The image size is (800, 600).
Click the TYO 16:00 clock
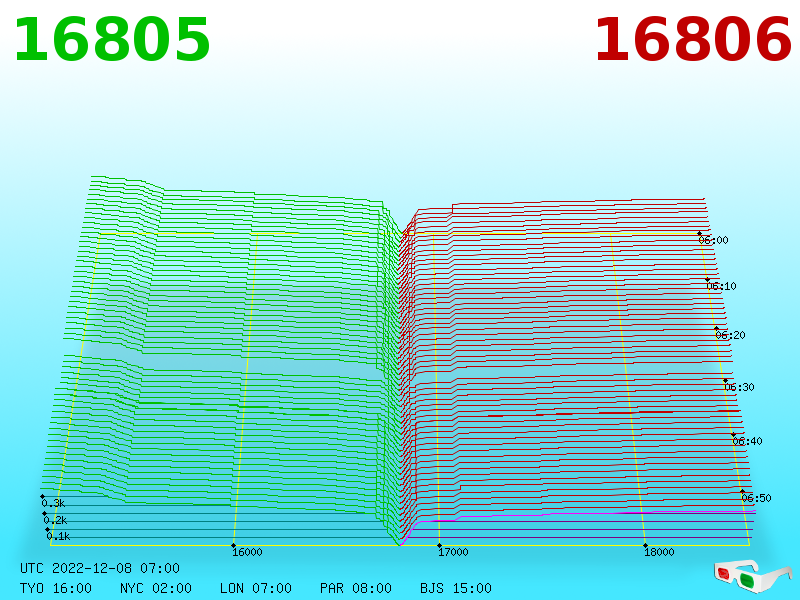coord(56,588)
